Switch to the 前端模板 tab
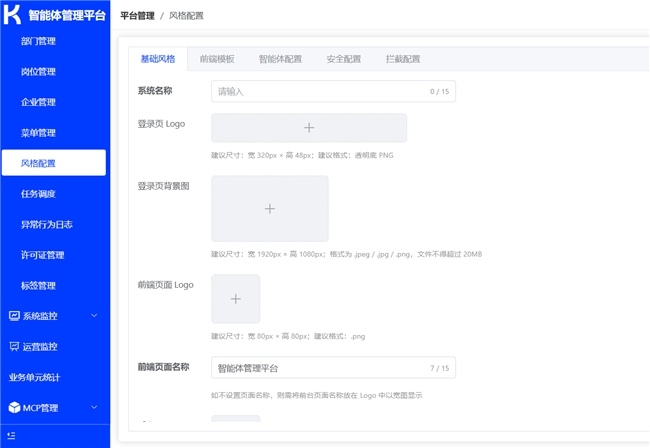The height and width of the screenshot is (448, 650). point(217,59)
